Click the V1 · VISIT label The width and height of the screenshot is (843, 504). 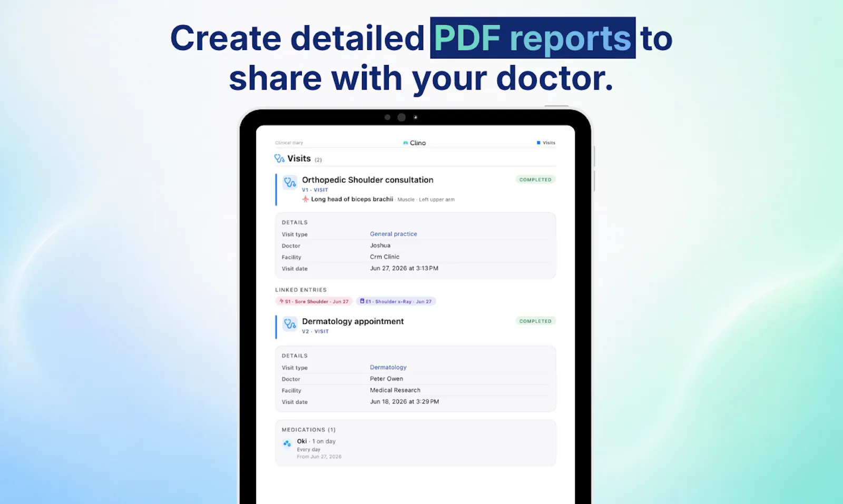point(315,190)
